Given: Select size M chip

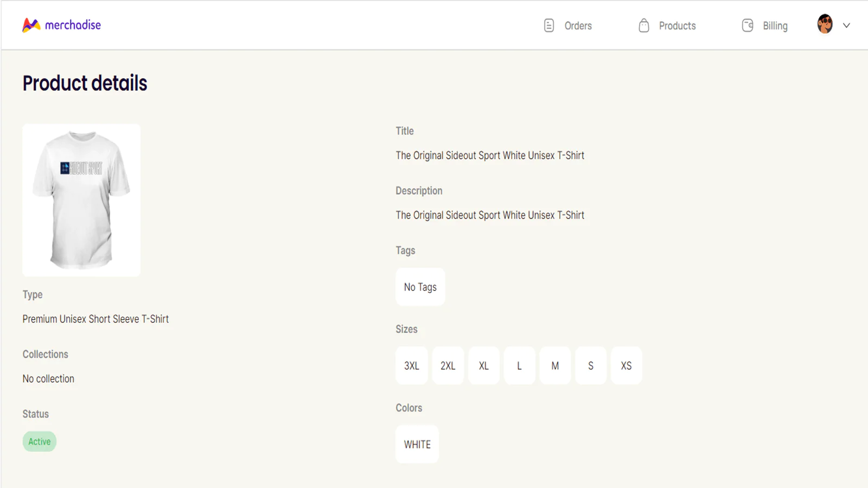Looking at the screenshot, I should click(555, 365).
